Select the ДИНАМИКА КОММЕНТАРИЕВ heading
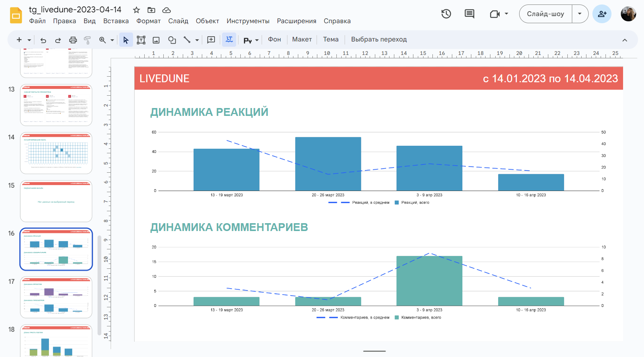 point(229,227)
